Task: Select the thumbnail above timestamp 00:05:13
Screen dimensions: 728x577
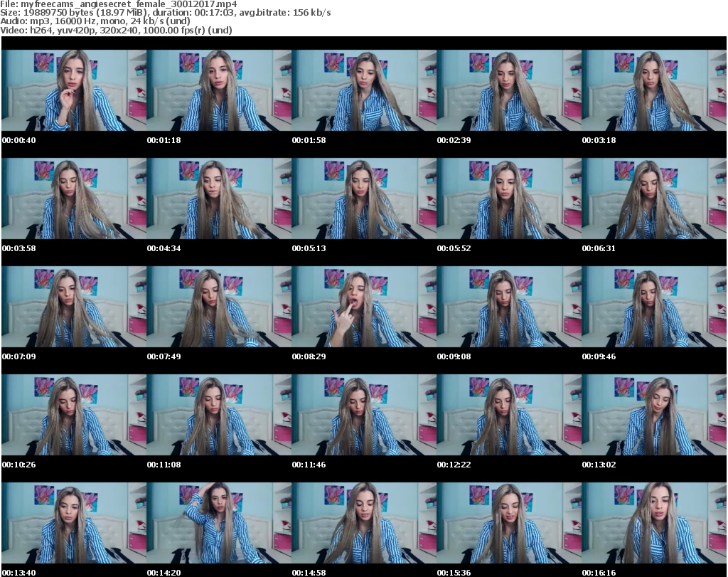Action: (x=364, y=198)
